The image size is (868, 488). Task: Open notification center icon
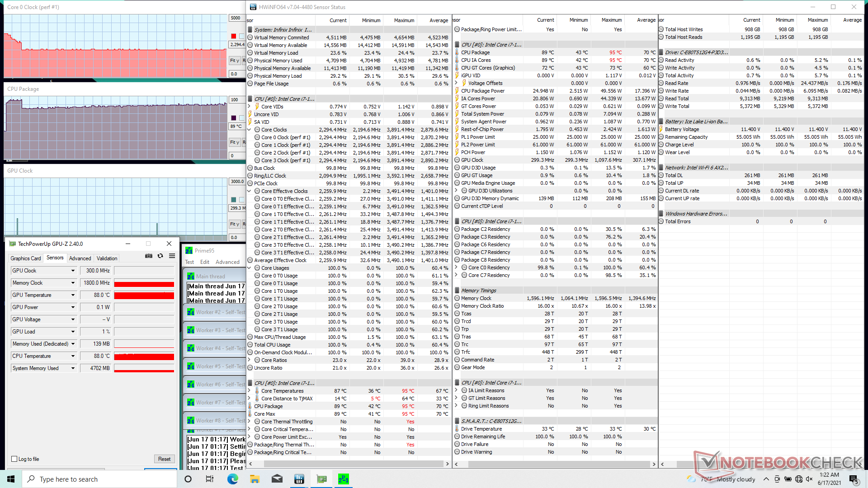[x=853, y=479]
